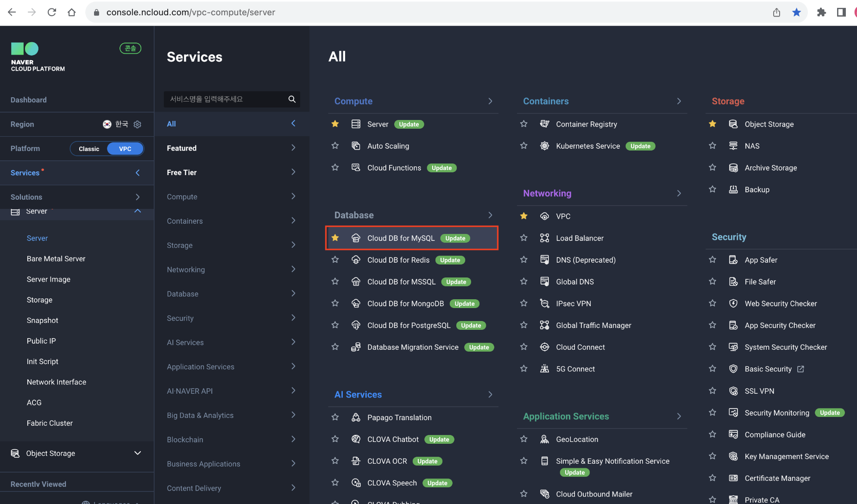
Task: Click the VPC networking icon
Action: pyautogui.click(x=545, y=216)
